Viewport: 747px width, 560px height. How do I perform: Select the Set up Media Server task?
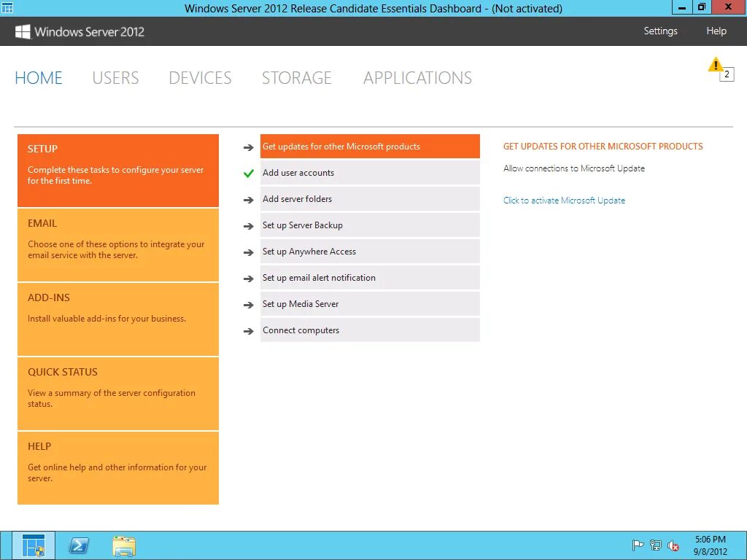tap(370, 303)
